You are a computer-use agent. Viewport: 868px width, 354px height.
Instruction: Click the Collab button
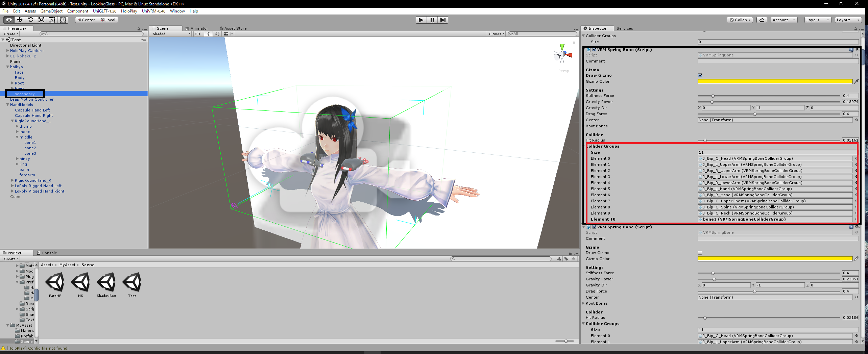pos(740,20)
